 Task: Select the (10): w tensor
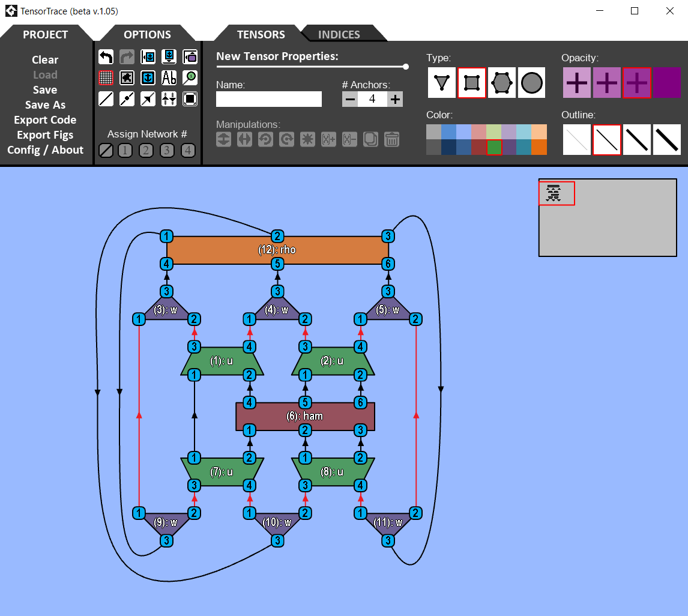click(277, 522)
